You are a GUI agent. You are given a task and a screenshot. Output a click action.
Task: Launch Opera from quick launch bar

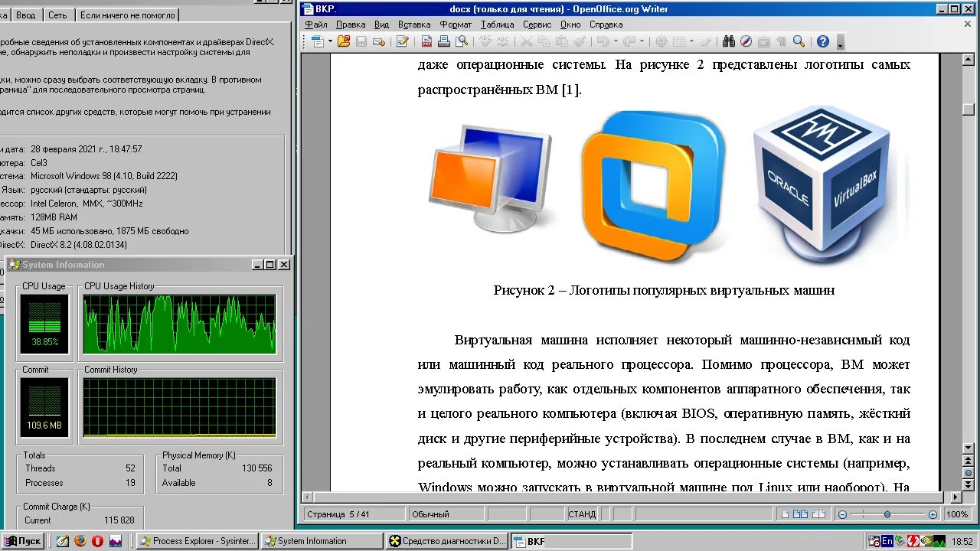coord(97,541)
